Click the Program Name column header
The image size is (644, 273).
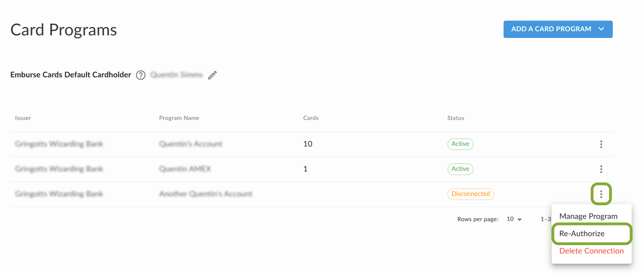click(x=179, y=118)
